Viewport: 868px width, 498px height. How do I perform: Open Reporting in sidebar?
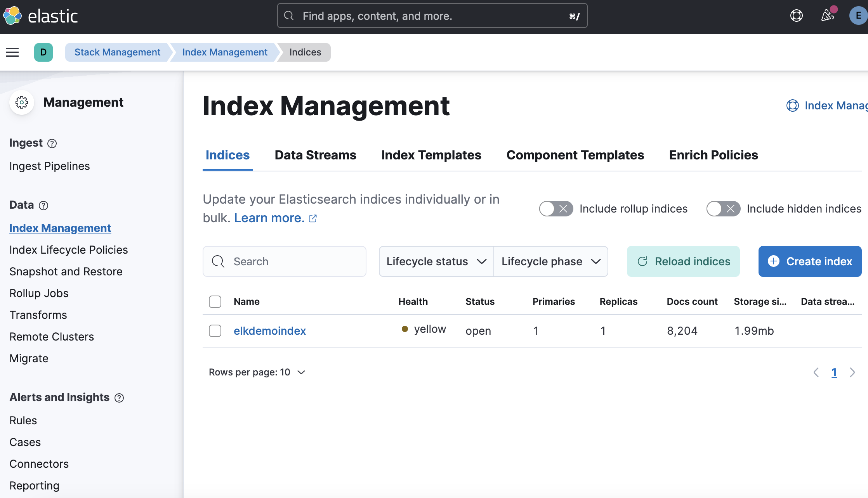[x=35, y=486]
